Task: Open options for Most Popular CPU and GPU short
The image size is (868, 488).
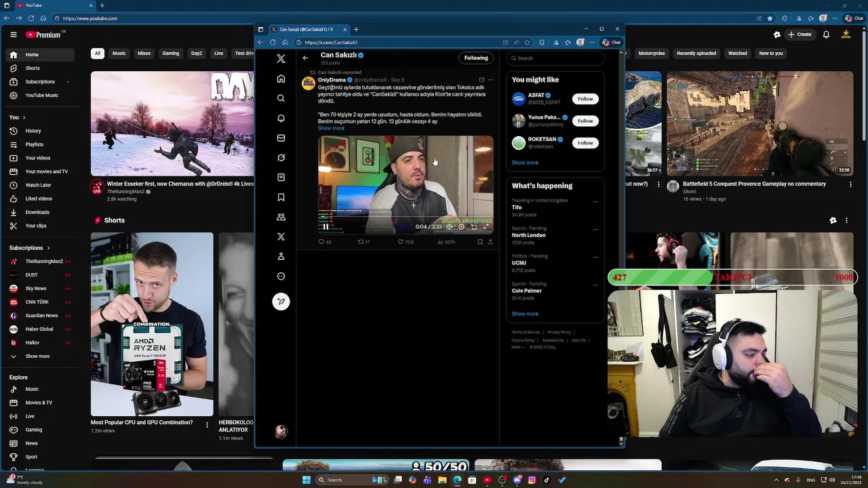Action: [x=207, y=425]
